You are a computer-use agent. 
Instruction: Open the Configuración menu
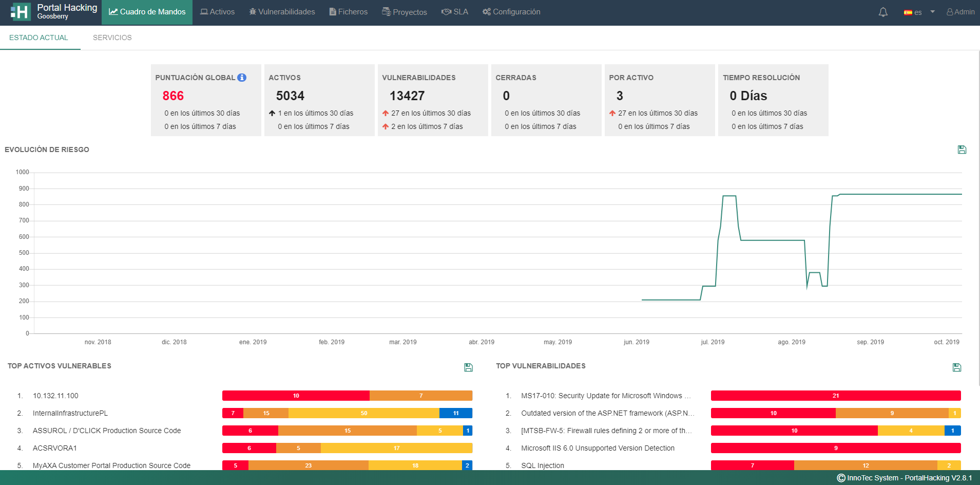click(x=511, y=12)
